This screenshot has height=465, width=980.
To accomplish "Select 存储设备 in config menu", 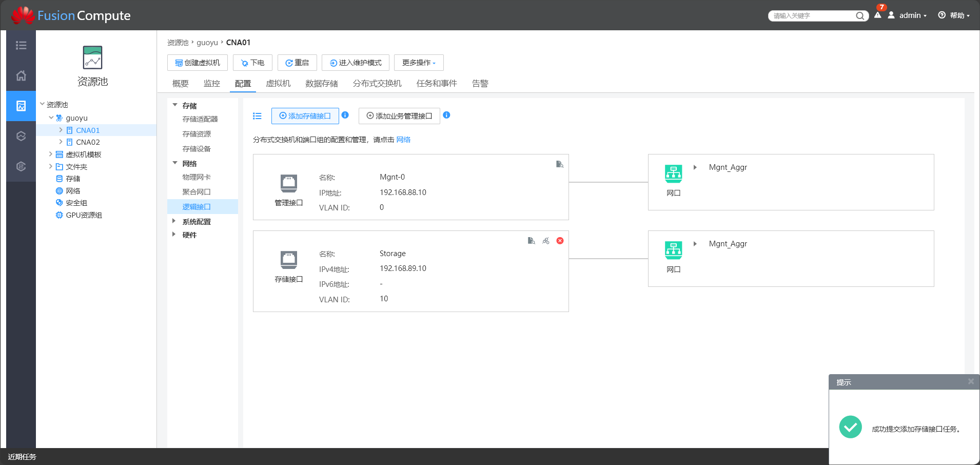I will click(x=197, y=149).
